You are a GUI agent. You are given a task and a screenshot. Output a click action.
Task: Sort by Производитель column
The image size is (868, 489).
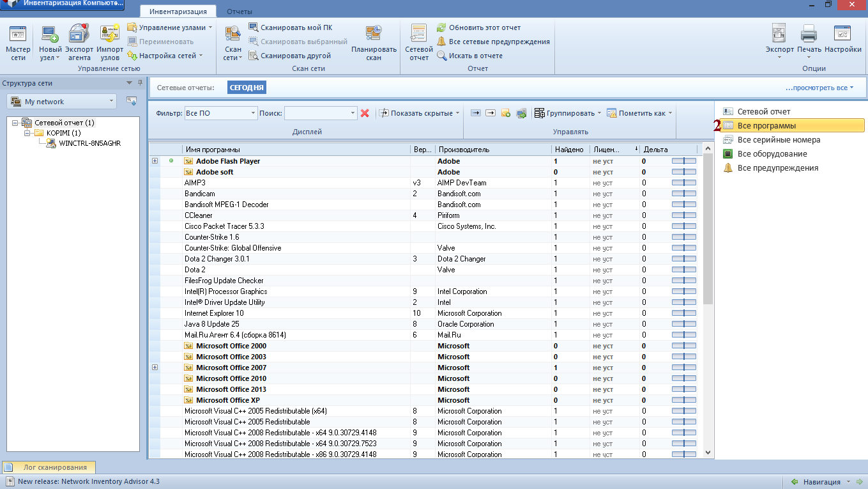click(x=493, y=150)
